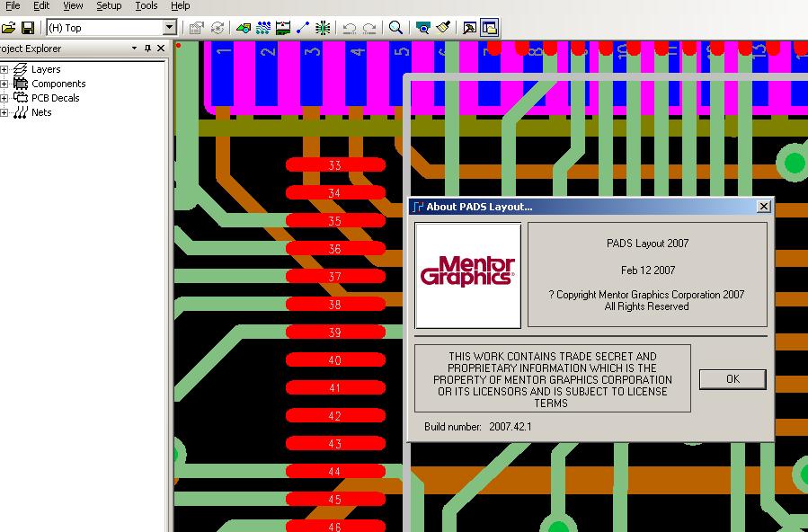Toggle the Output Window icon
Screen dimensions: 808x532
point(469,27)
